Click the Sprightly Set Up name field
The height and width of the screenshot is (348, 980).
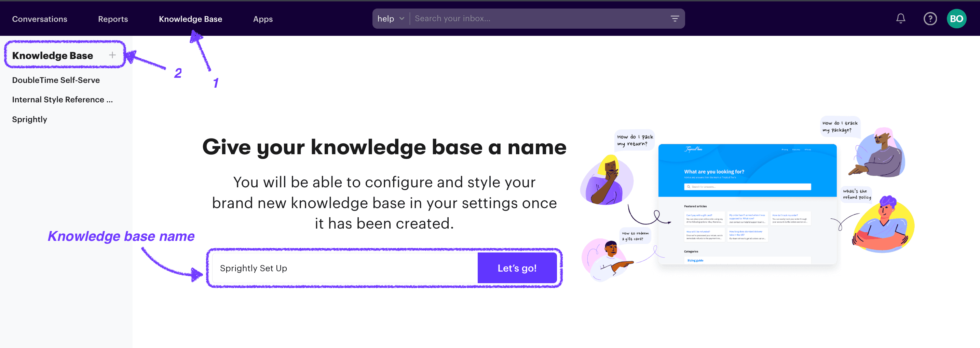[342, 268]
